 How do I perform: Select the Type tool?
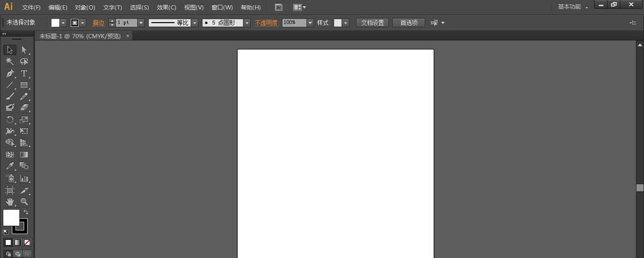24,73
